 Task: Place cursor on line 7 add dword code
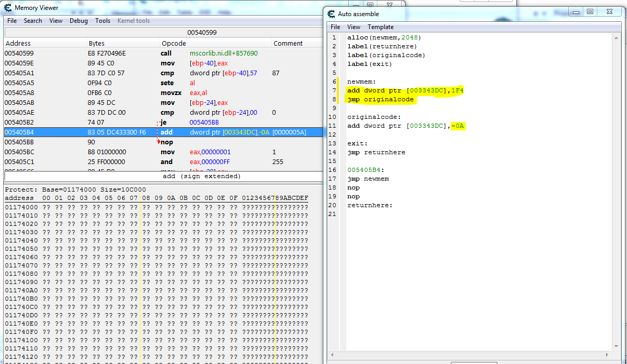coord(406,91)
